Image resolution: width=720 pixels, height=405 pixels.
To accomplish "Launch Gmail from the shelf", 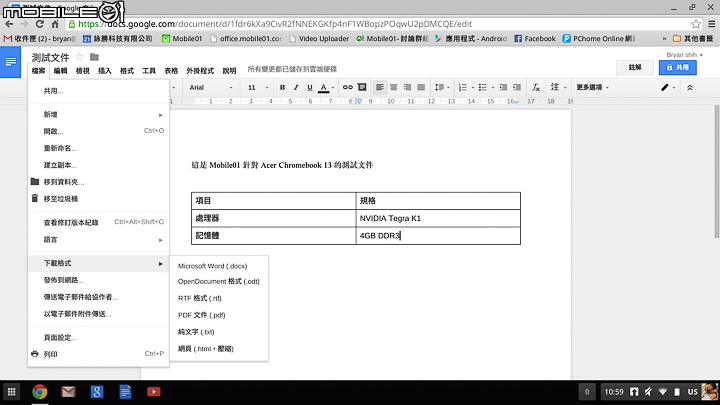I will tap(68, 392).
